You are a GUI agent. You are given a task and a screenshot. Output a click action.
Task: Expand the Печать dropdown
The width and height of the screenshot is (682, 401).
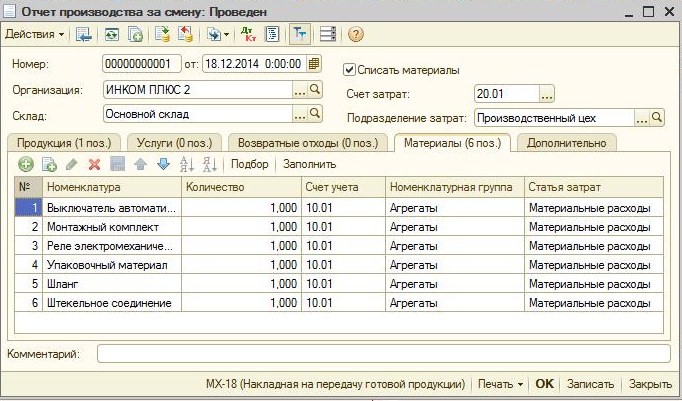point(500,383)
